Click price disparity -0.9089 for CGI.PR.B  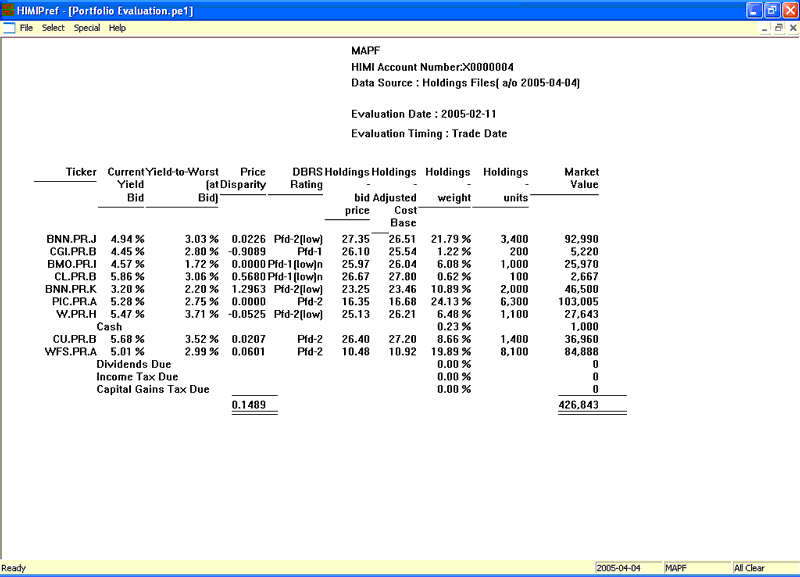(x=247, y=252)
